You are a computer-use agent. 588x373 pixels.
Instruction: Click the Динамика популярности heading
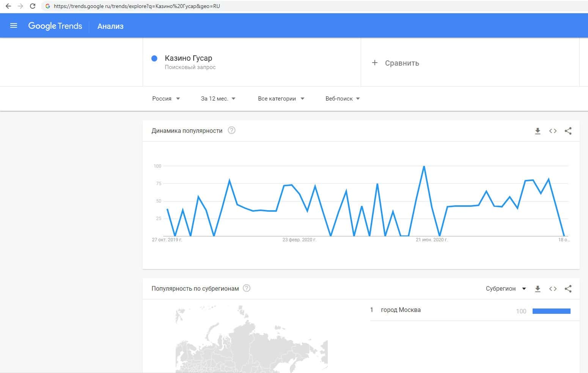(187, 131)
